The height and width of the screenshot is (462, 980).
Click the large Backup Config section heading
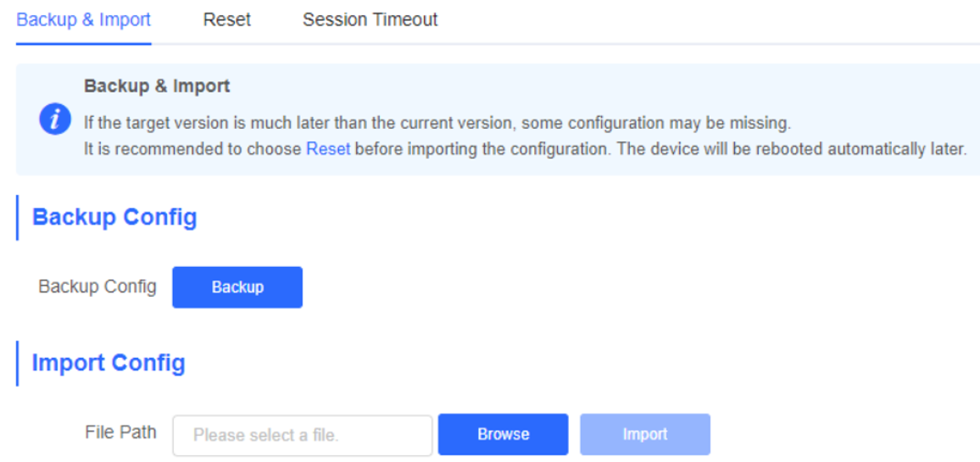[114, 217]
